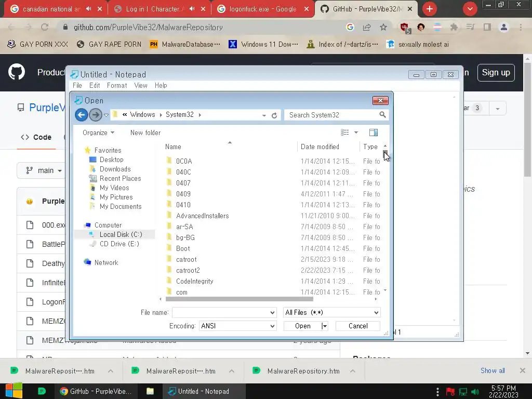The image size is (532, 399).
Task: Open Notepad View menu
Action: (x=140, y=86)
